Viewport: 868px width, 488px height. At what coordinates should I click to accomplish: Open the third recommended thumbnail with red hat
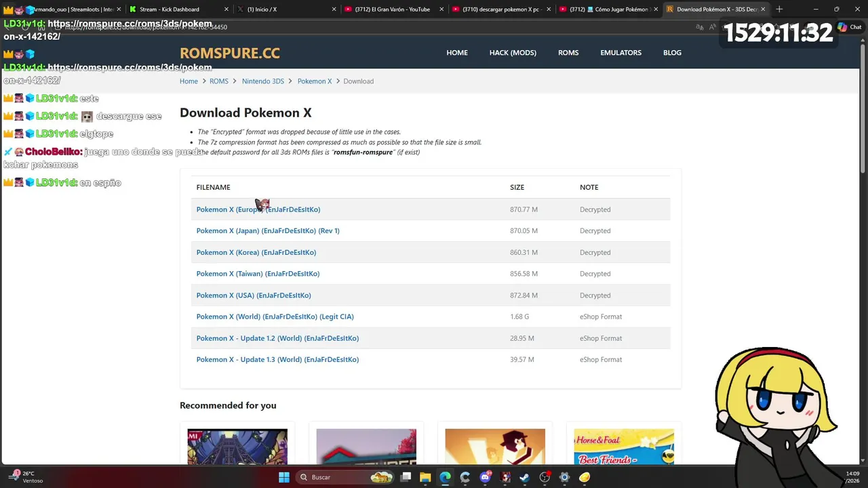coord(495,447)
